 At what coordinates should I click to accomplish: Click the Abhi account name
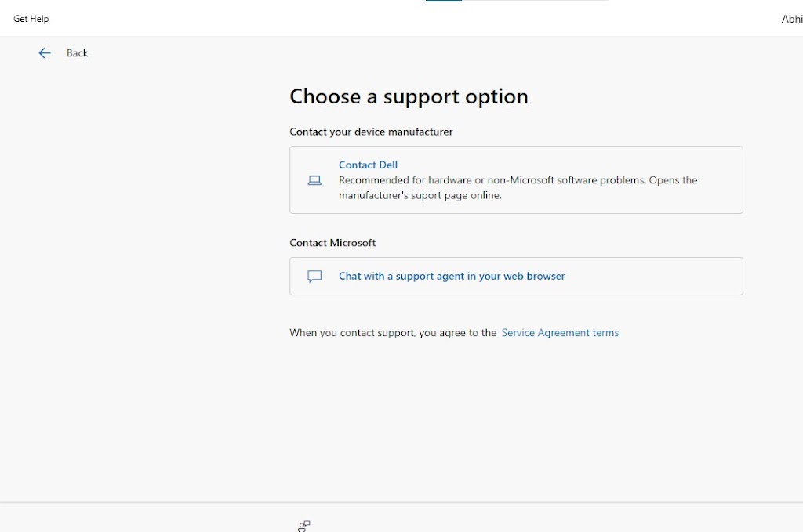[x=792, y=20]
